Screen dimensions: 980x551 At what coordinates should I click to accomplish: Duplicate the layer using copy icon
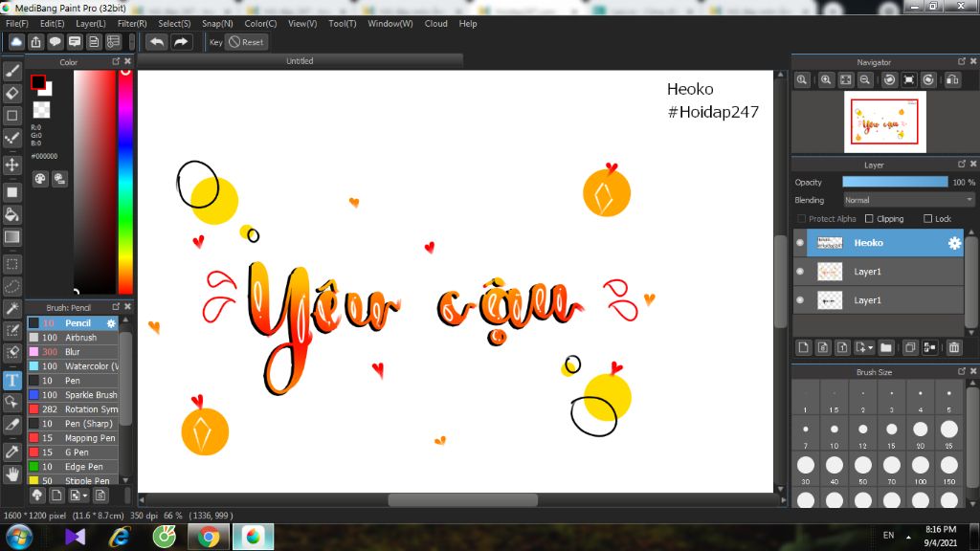910,347
